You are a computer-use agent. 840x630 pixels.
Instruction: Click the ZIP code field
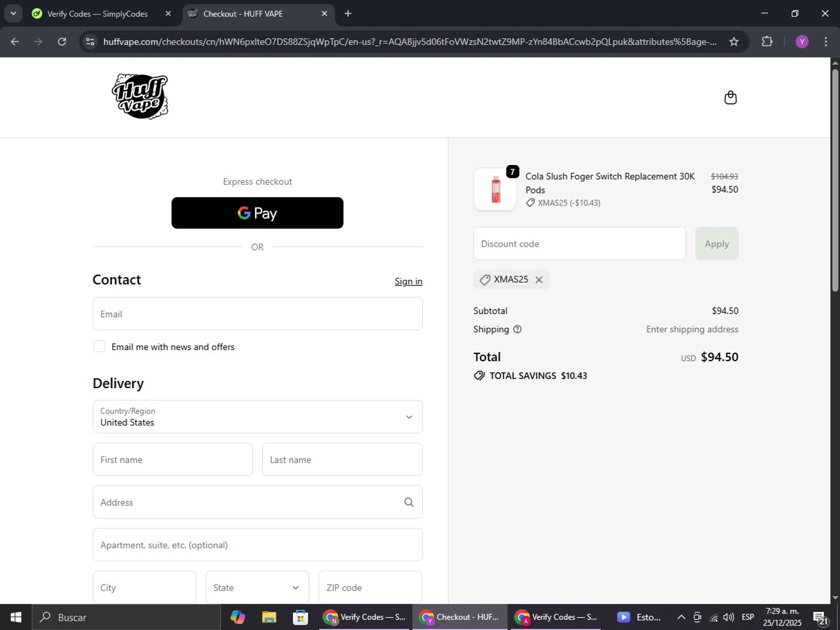pyautogui.click(x=370, y=587)
